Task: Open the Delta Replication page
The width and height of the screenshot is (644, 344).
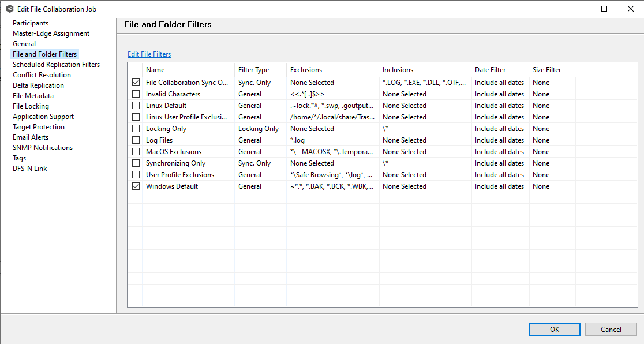Action: (38, 85)
